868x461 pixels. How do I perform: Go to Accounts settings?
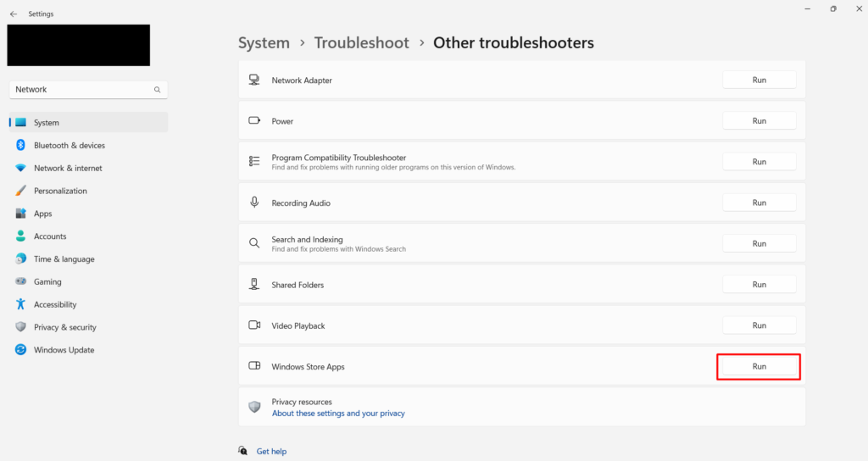click(x=50, y=236)
